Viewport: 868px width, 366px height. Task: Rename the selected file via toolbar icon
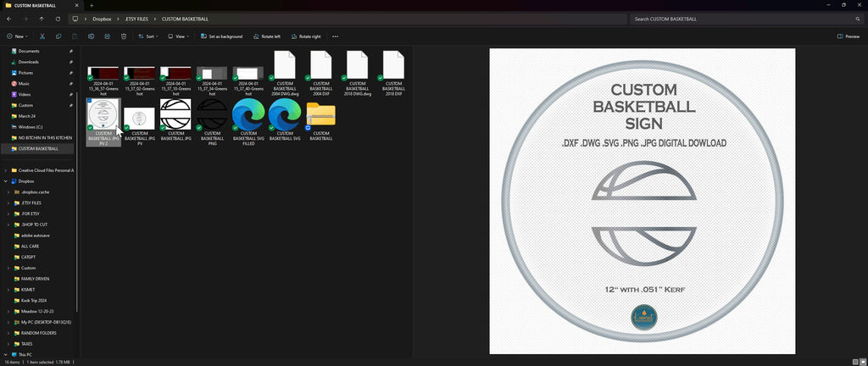91,36
